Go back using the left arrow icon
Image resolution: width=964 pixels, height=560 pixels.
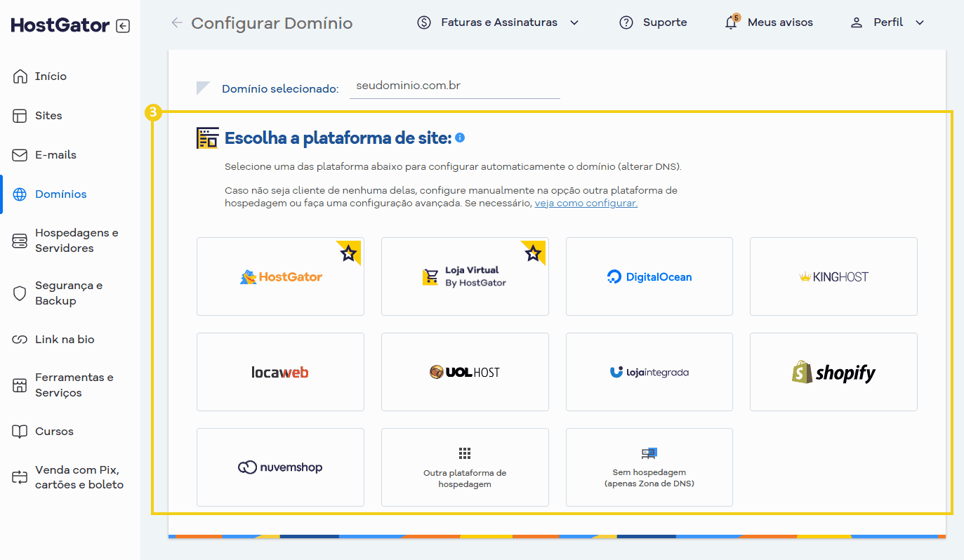(177, 23)
